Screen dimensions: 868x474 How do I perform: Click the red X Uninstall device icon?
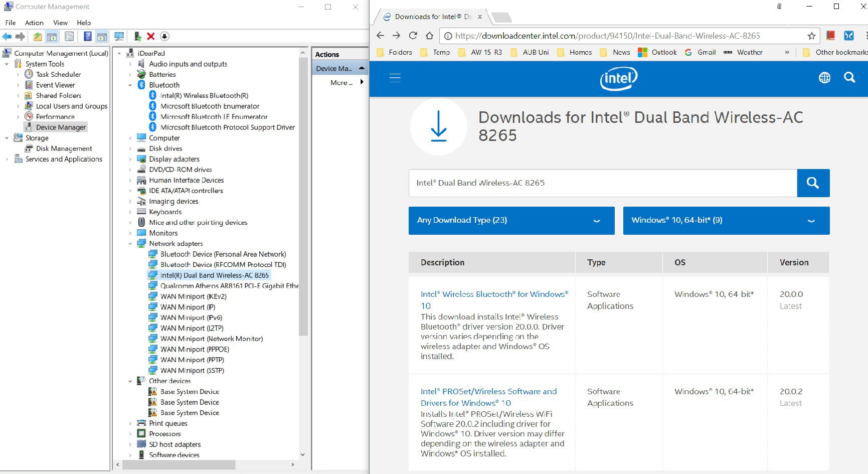tap(151, 36)
